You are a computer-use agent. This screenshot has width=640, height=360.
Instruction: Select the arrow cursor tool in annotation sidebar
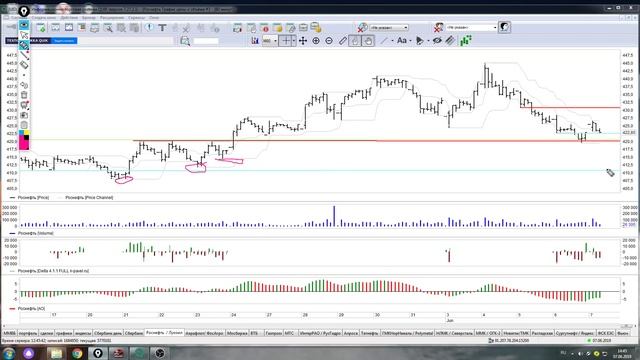(x=24, y=35)
